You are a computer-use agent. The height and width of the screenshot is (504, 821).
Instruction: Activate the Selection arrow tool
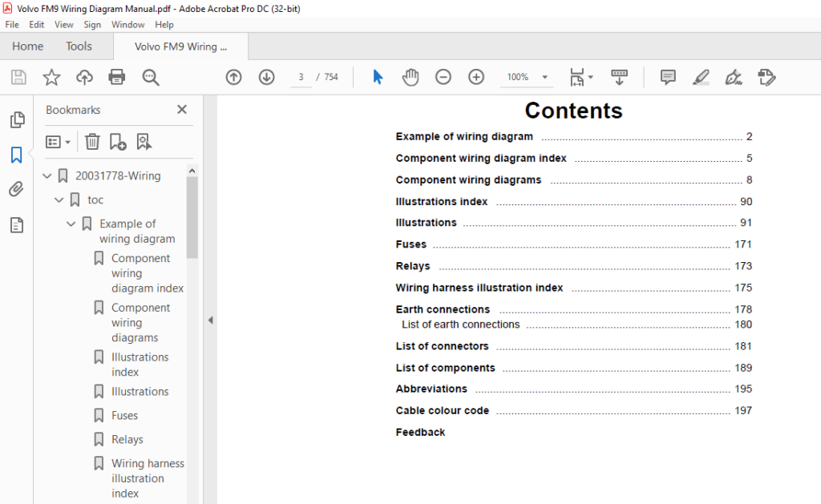378,78
